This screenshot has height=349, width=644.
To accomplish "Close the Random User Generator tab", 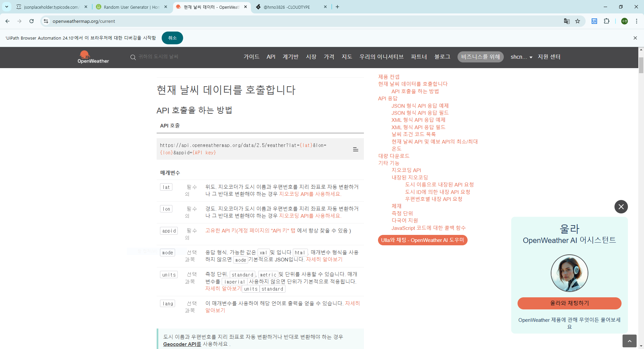I will [x=166, y=7].
